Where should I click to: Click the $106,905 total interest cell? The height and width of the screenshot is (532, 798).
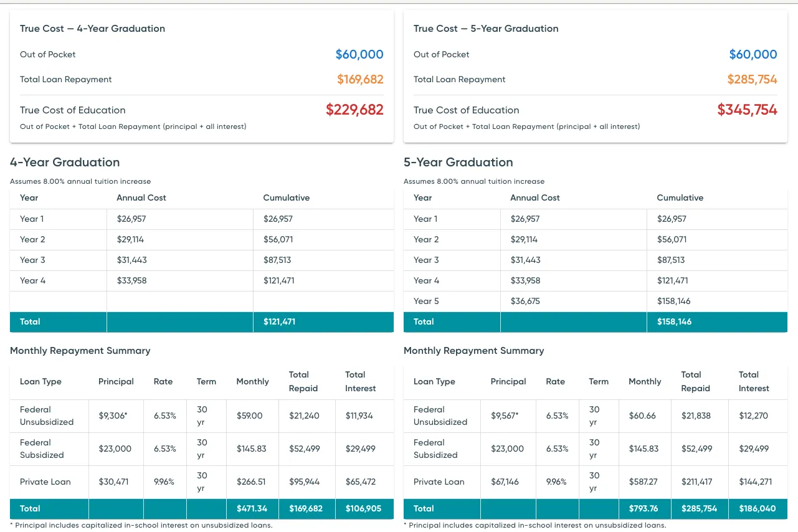click(363, 509)
